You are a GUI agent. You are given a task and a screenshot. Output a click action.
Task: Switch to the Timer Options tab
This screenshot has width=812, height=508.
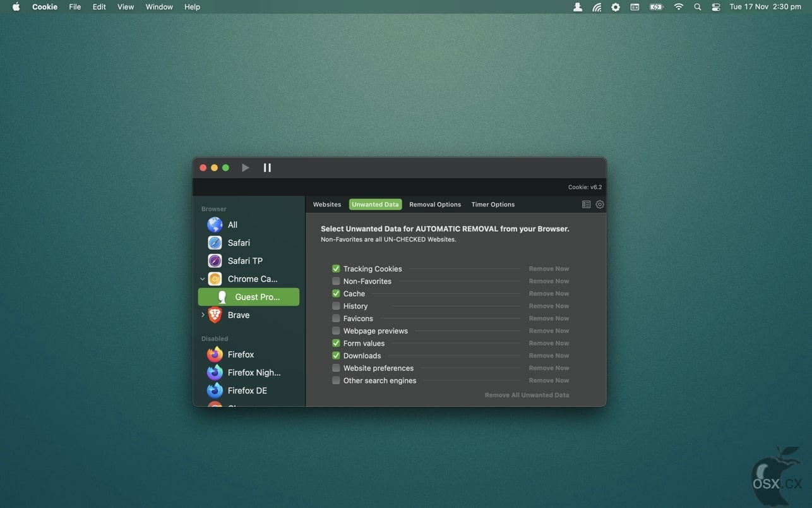493,205
